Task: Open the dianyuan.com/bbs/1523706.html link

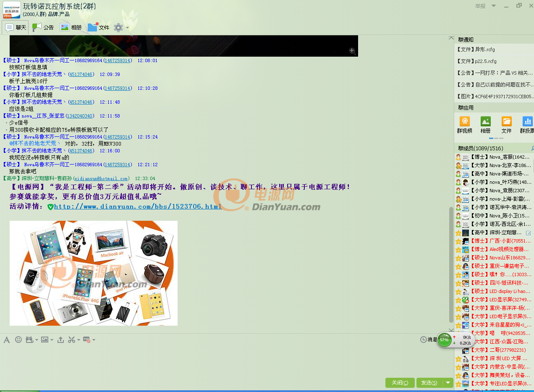Action: 138,206
